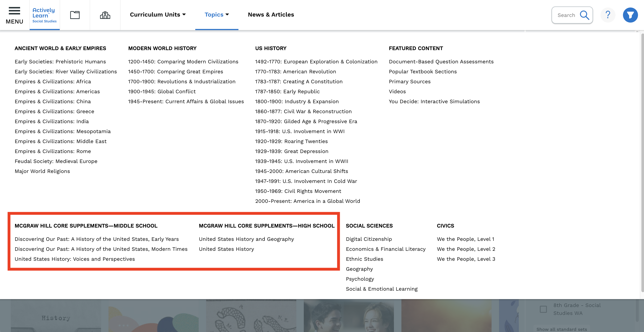Open 1860-1877: Civil War & Reconstruction
Image resolution: width=644 pixels, height=332 pixels.
click(x=303, y=111)
